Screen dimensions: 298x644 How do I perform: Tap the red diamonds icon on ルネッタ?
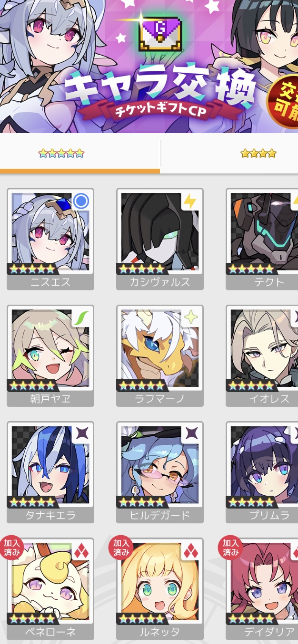[x=190, y=550]
